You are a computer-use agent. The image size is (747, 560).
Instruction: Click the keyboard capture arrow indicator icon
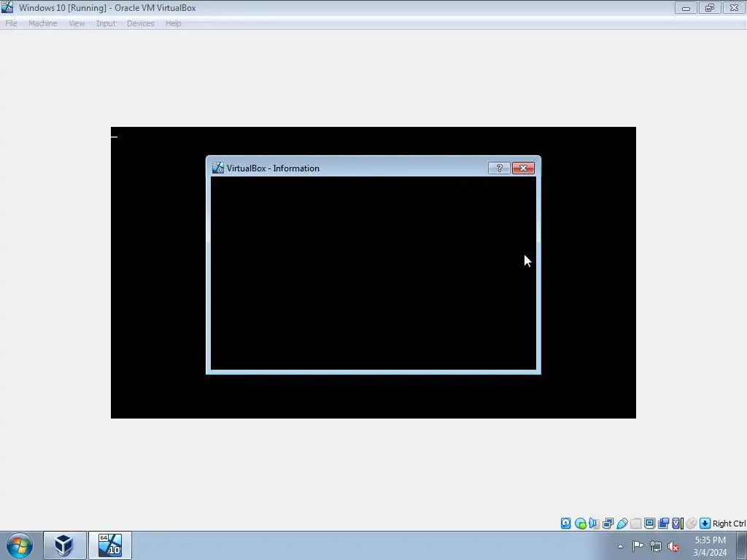(x=705, y=524)
